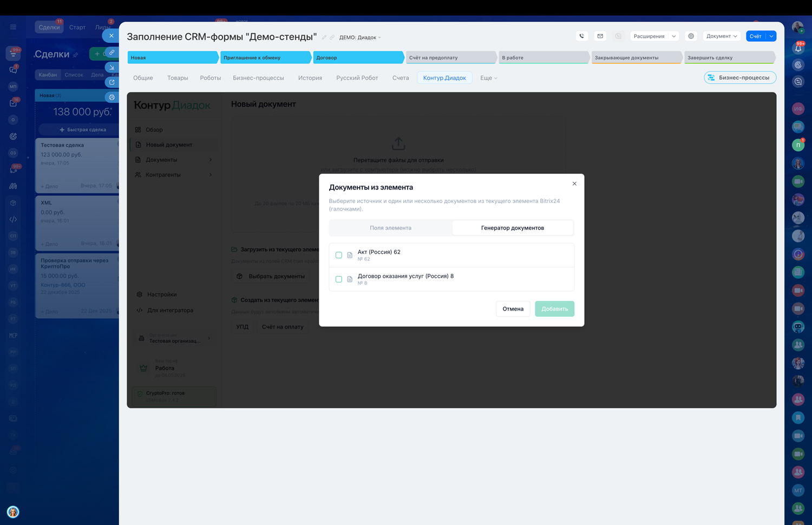Tick the checkbox for Договор оказания услуг (Россия) 8
The height and width of the screenshot is (525, 812).
point(339,279)
